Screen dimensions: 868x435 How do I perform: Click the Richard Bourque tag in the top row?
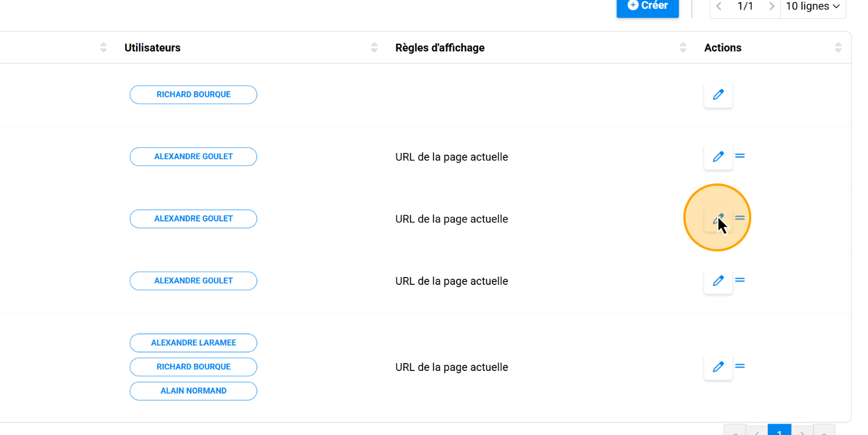click(193, 95)
